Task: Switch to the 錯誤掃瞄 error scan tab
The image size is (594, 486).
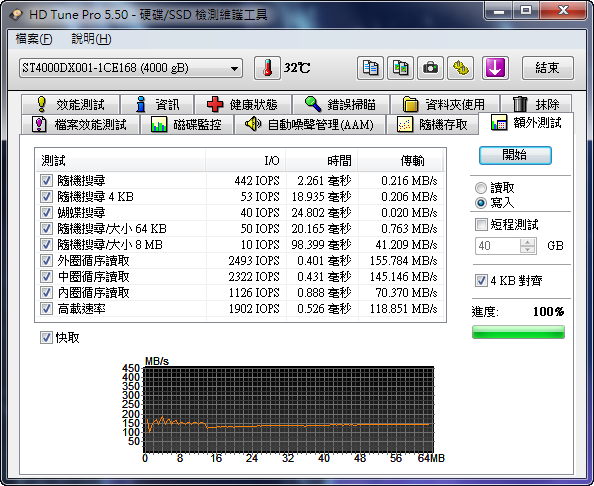Action: point(341,104)
